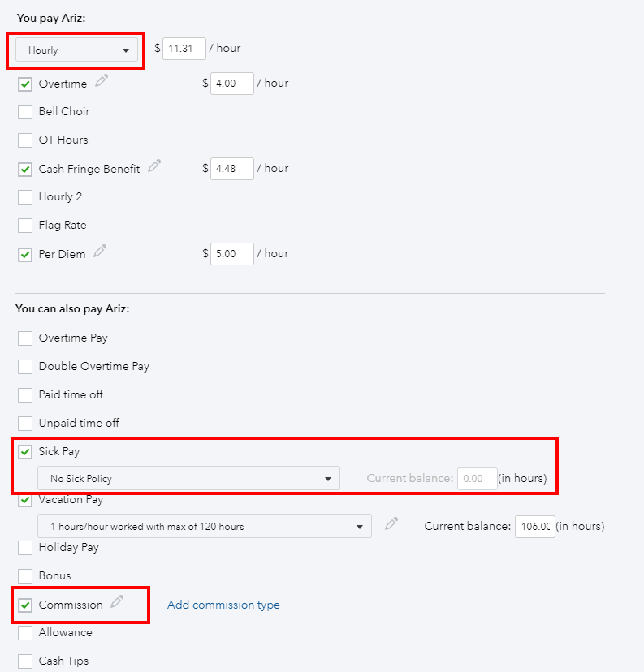
Task: Click pencil icon beside Cash Fringe Benefit
Action: click(x=154, y=166)
